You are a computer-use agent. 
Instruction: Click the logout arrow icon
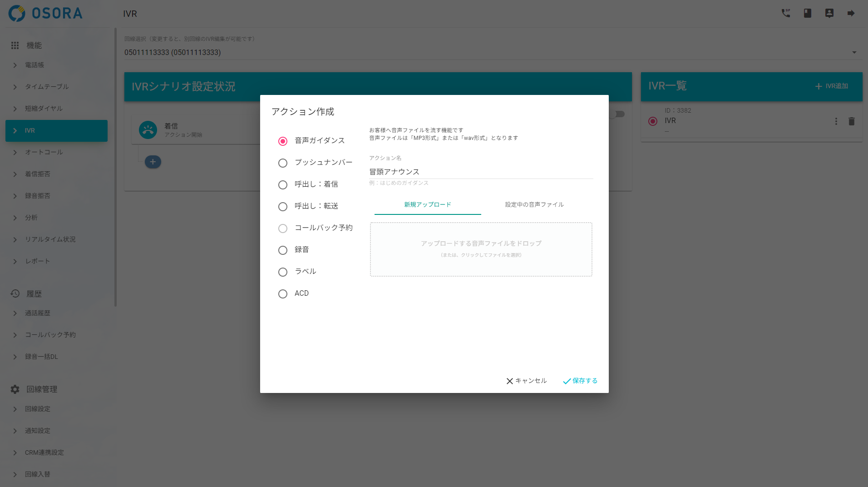click(851, 13)
